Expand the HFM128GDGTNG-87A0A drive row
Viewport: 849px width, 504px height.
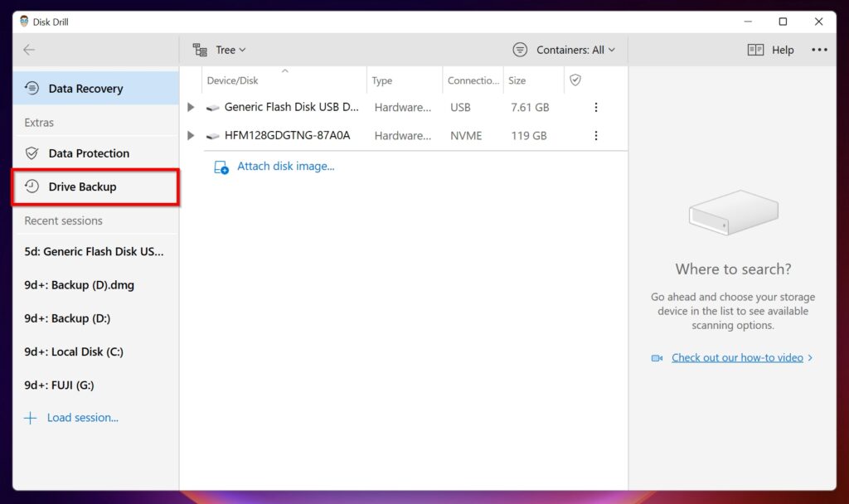coord(191,135)
